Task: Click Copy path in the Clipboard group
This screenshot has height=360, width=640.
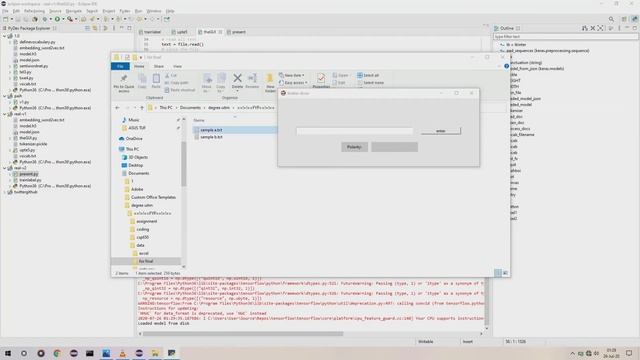Action: (176, 83)
